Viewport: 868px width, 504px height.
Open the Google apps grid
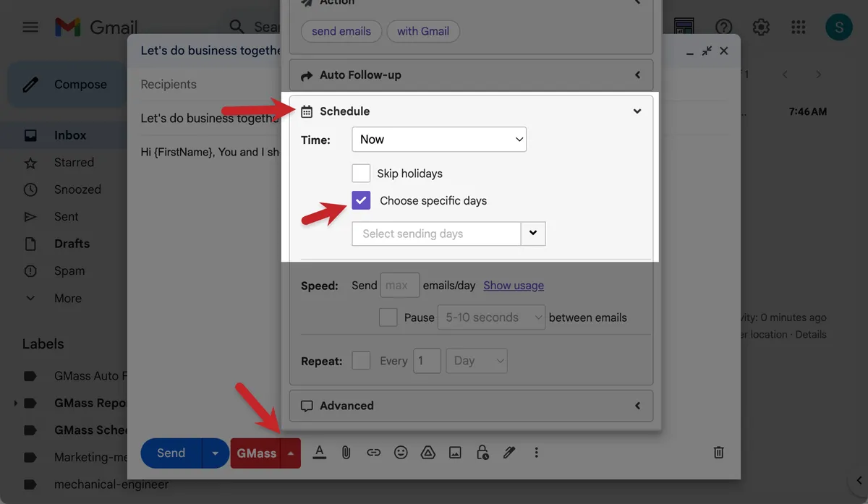799,27
